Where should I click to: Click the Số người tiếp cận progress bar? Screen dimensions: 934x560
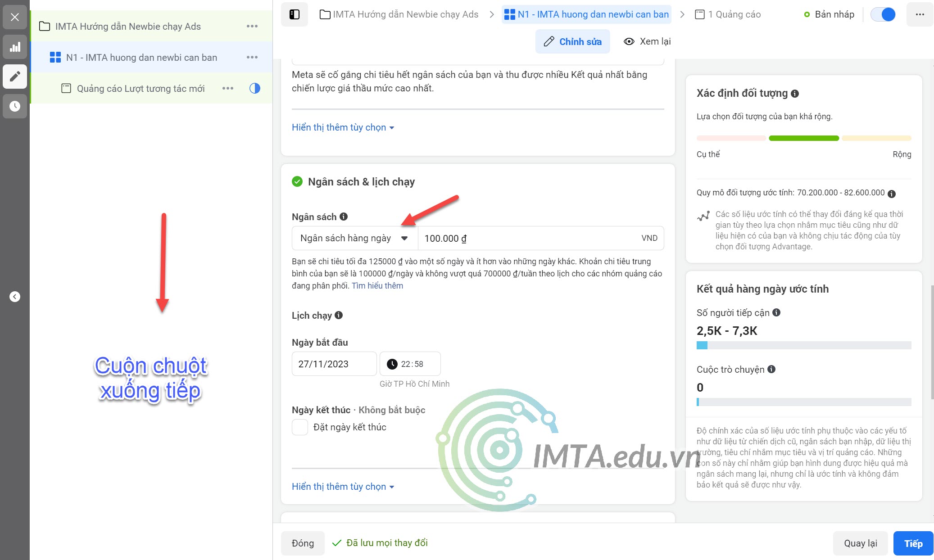point(804,345)
